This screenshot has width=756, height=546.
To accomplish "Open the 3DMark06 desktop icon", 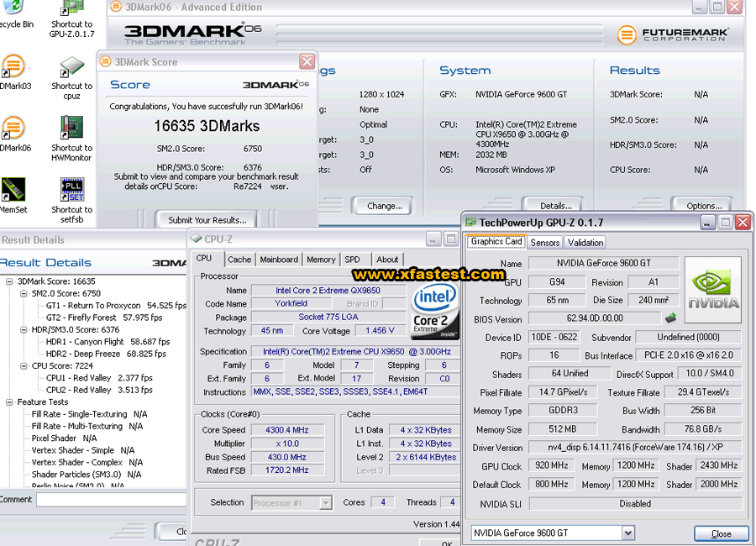I will coord(14,134).
